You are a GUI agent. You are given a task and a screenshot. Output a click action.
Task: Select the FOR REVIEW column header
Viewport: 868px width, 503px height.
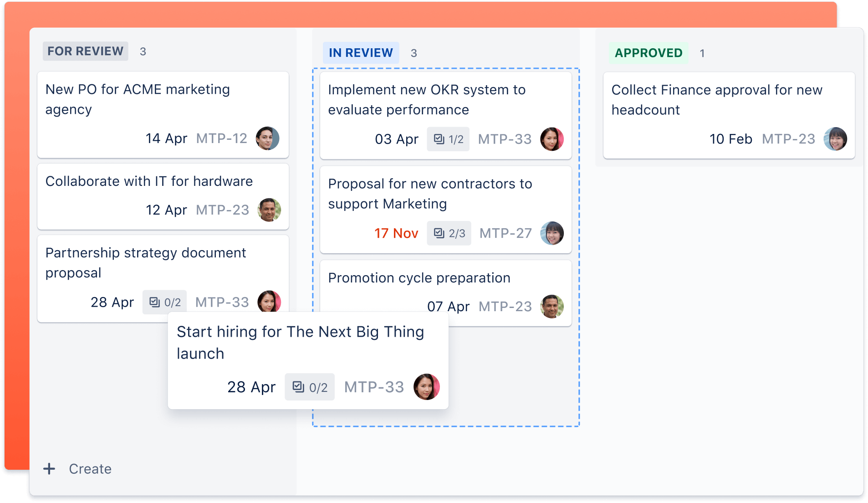(85, 51)
